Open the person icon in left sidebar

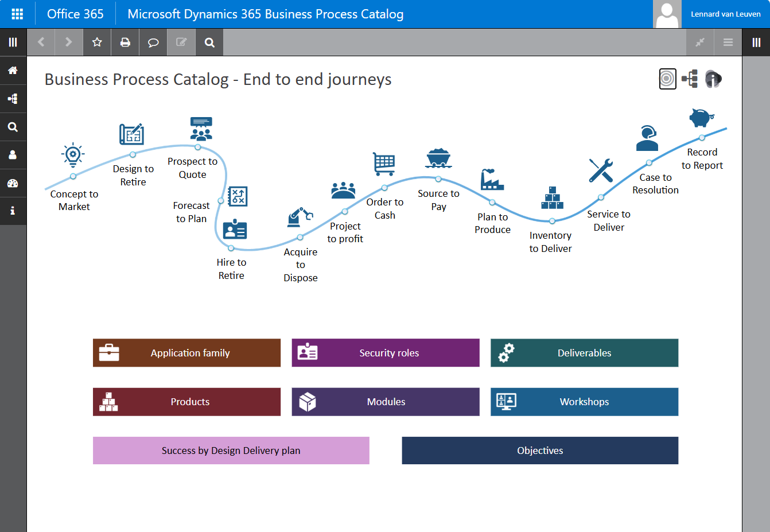pyautogui.click(x=13, y=155)
